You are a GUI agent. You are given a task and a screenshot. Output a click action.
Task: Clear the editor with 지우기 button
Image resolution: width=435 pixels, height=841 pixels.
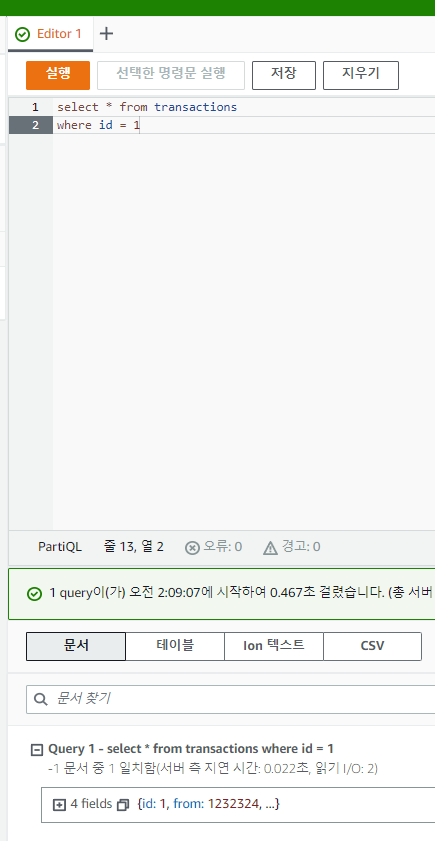pos(361,75)
